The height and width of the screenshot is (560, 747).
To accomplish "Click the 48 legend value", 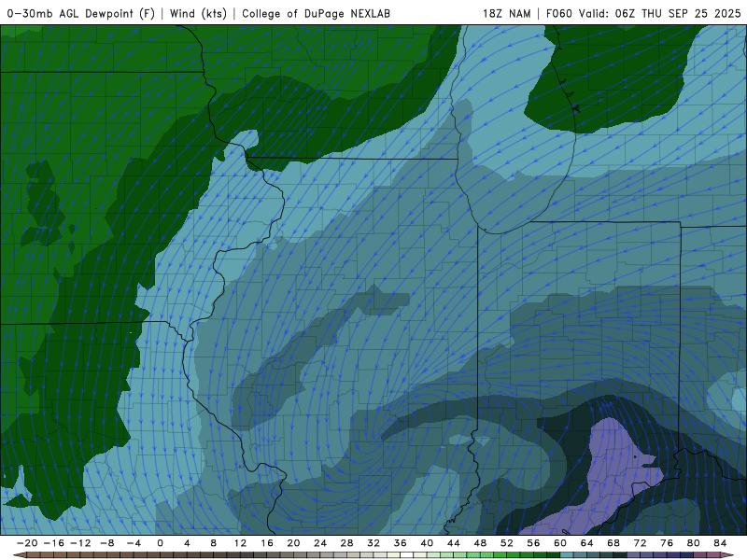I will (x=480, y=543).
